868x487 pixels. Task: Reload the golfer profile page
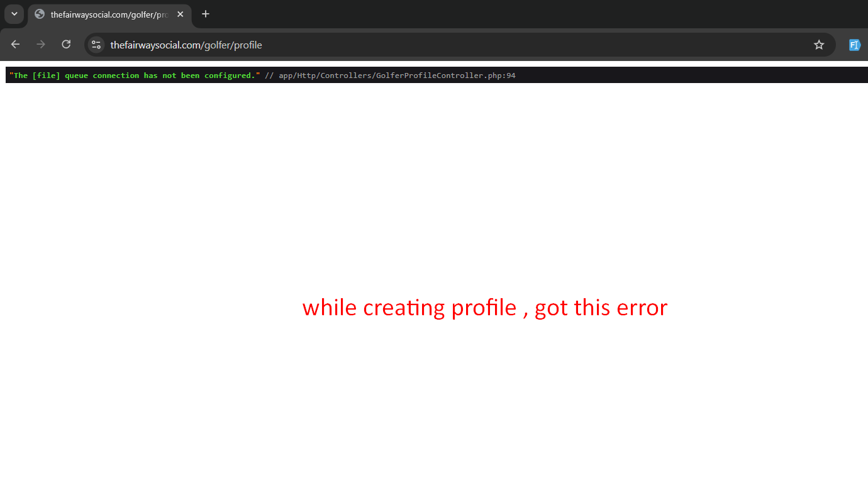click(66, 45)
